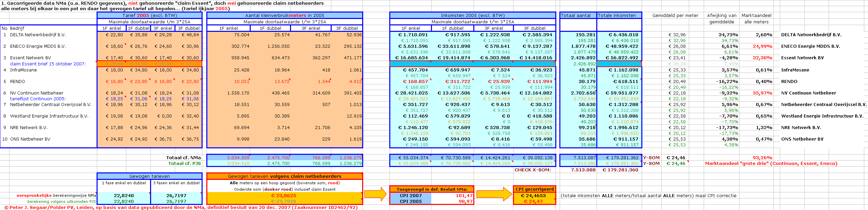
Task: Select DELTA's market share '2,60%'
Action: (764, 35)
